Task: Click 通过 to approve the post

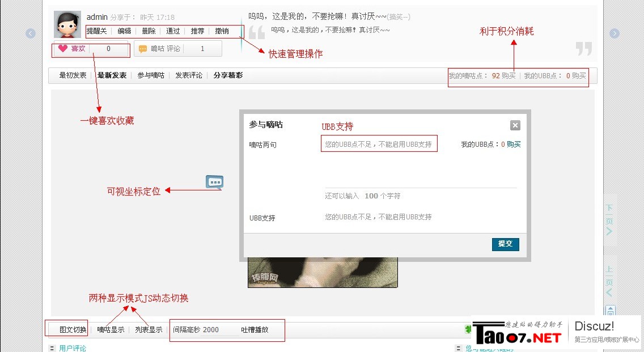Action: click(173, 31)
